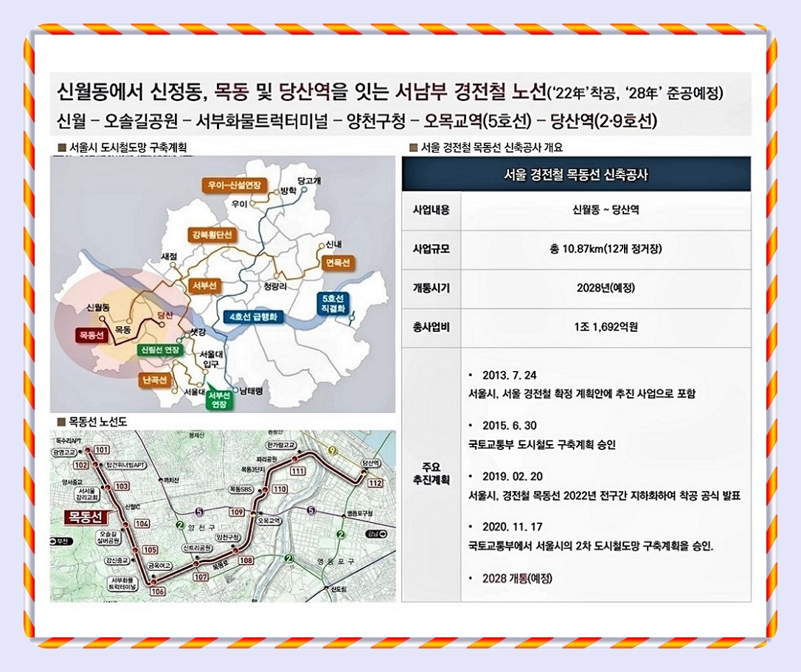801x672 pixels.
Task: Click the 2015. 6. 30 date entry
Action: point(510,426)
